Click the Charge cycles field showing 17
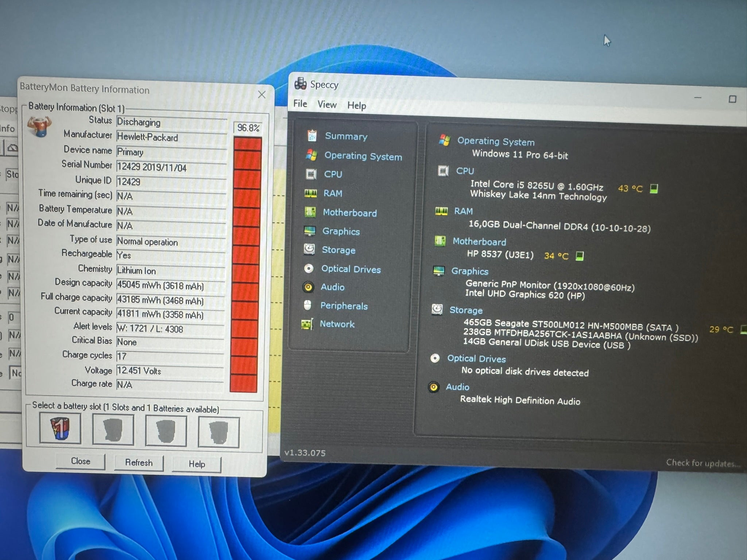This screenshot has width=747, height=560. click(170, 356)
